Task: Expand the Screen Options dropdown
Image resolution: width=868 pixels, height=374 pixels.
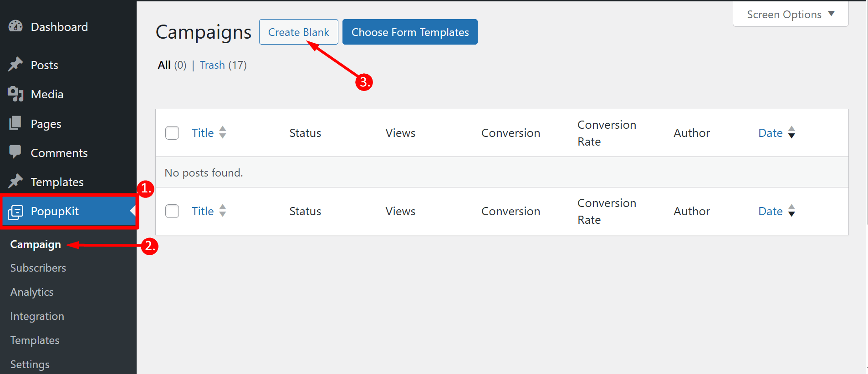Action: pyautogui.click(x=791, y=15)
